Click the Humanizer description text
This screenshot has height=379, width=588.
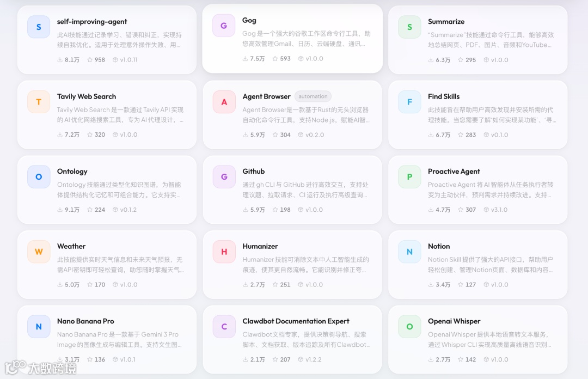coord(305,265)
